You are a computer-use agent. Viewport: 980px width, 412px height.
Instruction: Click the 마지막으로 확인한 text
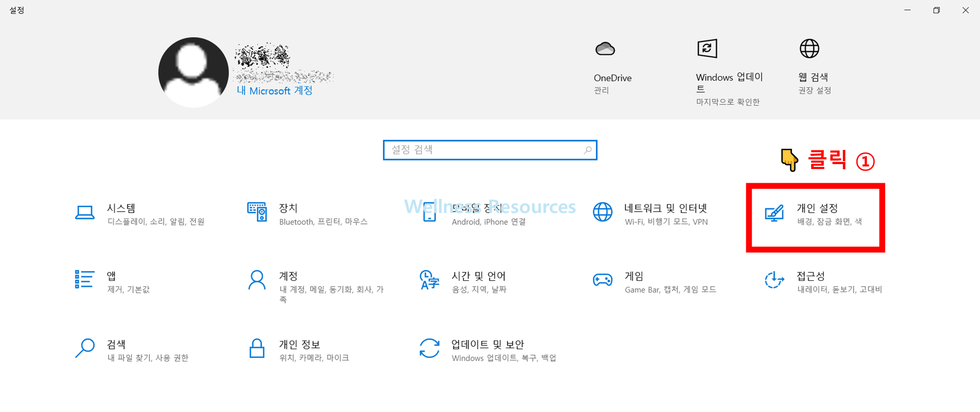pos(728,102)
